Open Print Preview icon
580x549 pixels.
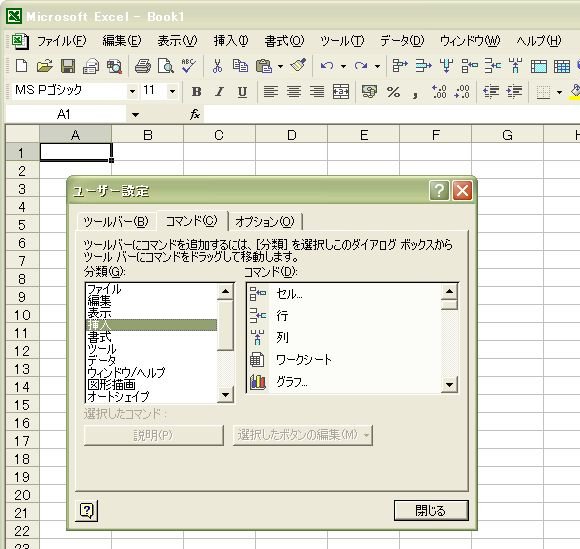165,66
